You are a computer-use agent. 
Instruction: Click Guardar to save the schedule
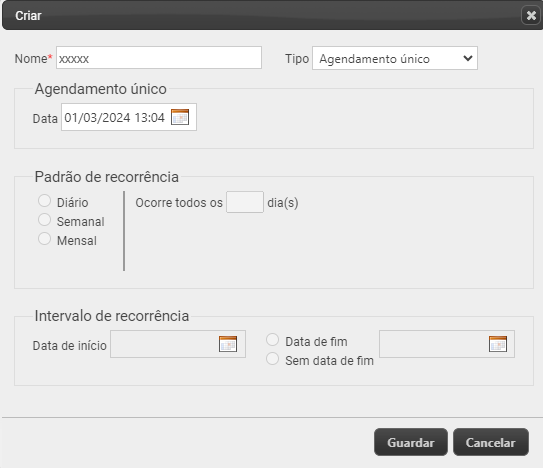(411, 442)
